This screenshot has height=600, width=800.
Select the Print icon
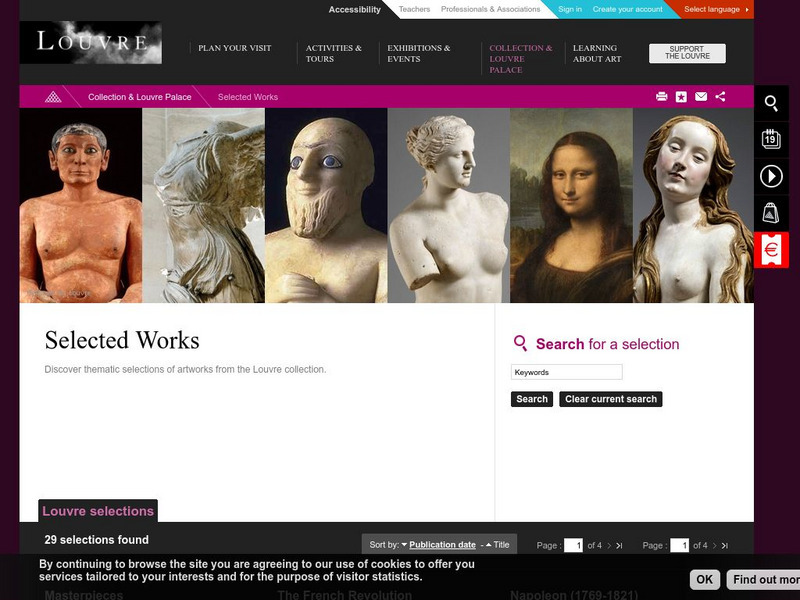click(662, 96)
